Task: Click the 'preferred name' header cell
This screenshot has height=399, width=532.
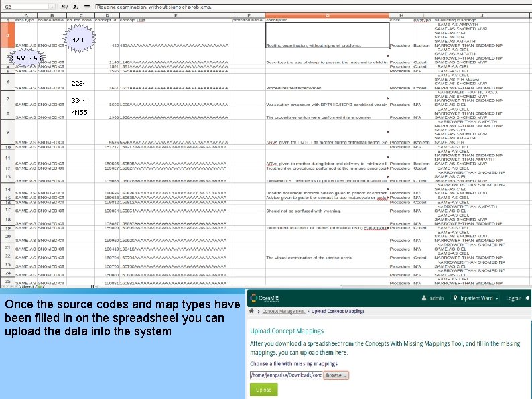Action: (249, 20)
